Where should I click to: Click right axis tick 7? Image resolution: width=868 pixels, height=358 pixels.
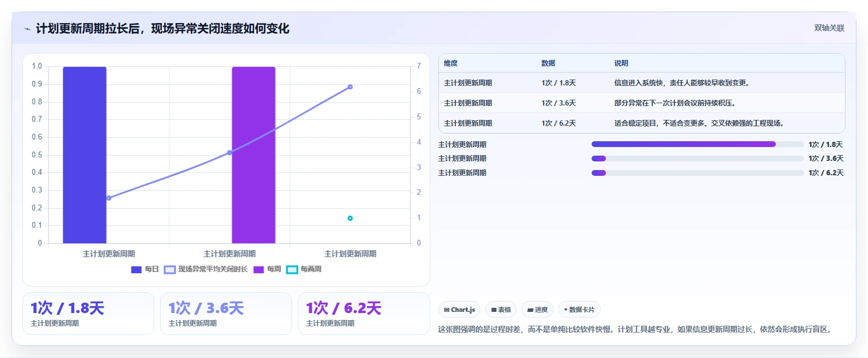[419, 66]
